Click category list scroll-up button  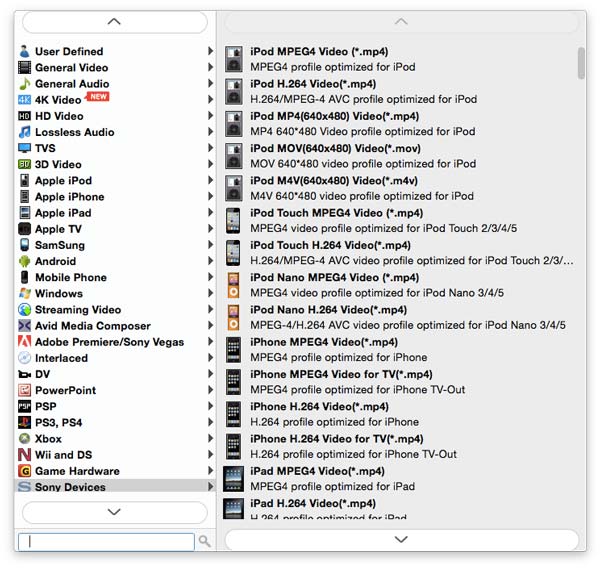[115, 22]
